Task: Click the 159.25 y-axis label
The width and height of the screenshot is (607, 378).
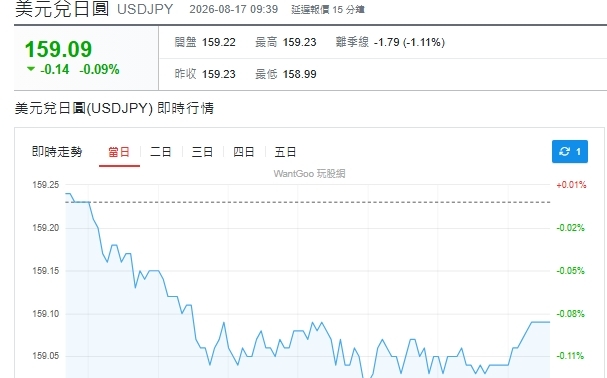Action: pyautogui.click(x=46, y=185)
